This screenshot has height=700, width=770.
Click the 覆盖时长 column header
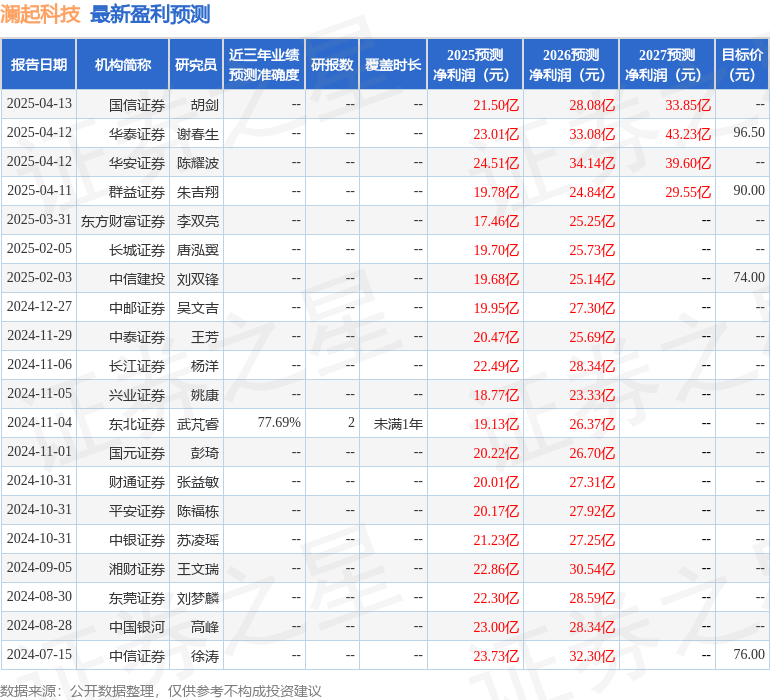click(x=393, y=65)
